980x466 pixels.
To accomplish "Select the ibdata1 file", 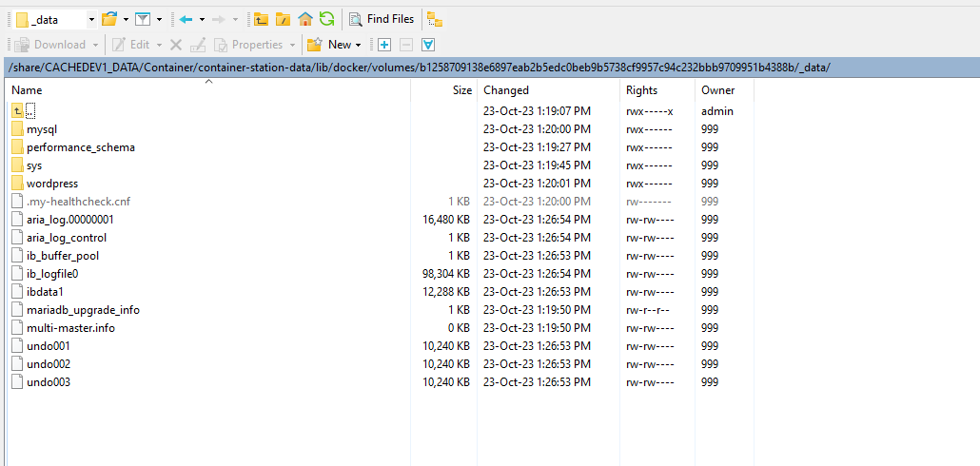I will (x=45, y=292).
